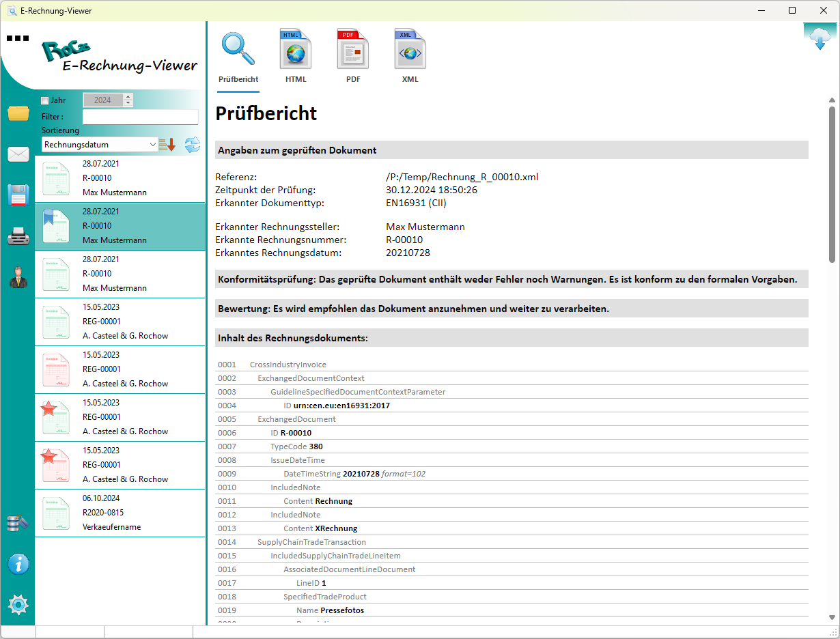Image resolution: width=840 pixels, height=639 pixels.
Task: Click the report scrollbar up arrow
Action: pyautogui.click(x=832, y=99)
